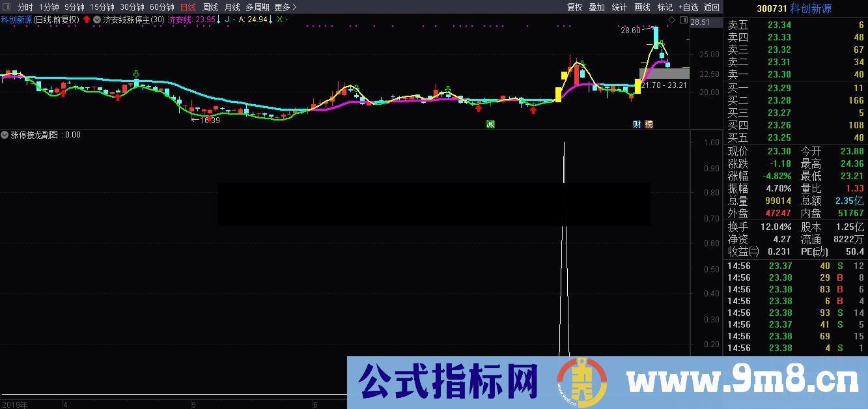Switch to the 分时 intraday tab
The image size is (868, 409).
tap(23, 7)
